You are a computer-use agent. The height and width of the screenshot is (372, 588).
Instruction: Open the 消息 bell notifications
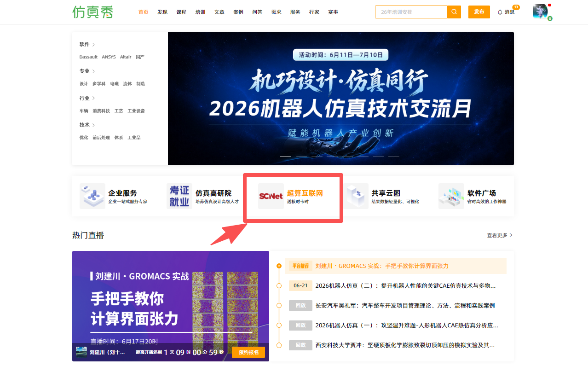pyautogui.click(x=506, y=12)
